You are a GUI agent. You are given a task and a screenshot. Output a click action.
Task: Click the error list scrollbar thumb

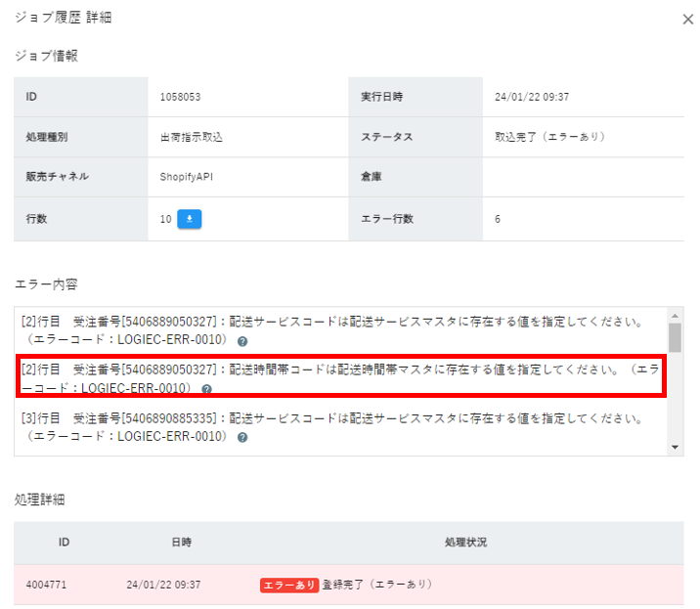[675, 337]
